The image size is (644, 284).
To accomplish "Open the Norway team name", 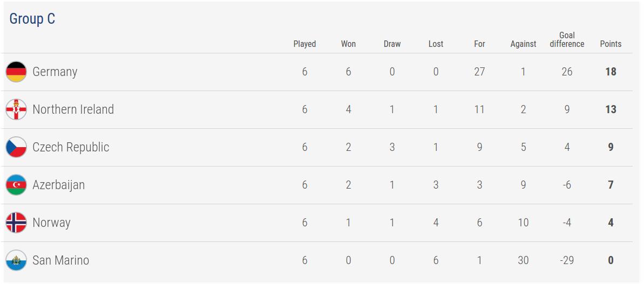I will point(51,223).
